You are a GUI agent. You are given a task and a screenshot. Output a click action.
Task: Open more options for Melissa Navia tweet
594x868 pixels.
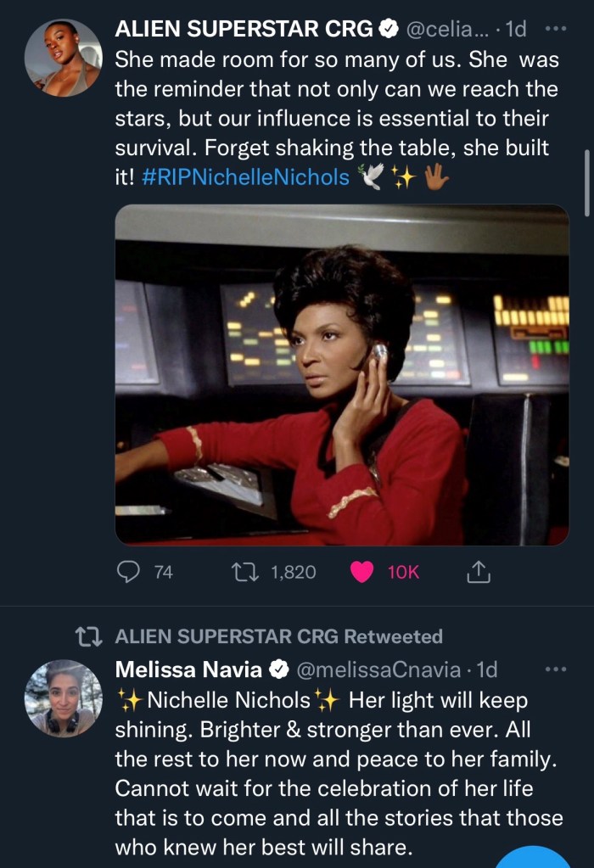(x=554, y=670)
